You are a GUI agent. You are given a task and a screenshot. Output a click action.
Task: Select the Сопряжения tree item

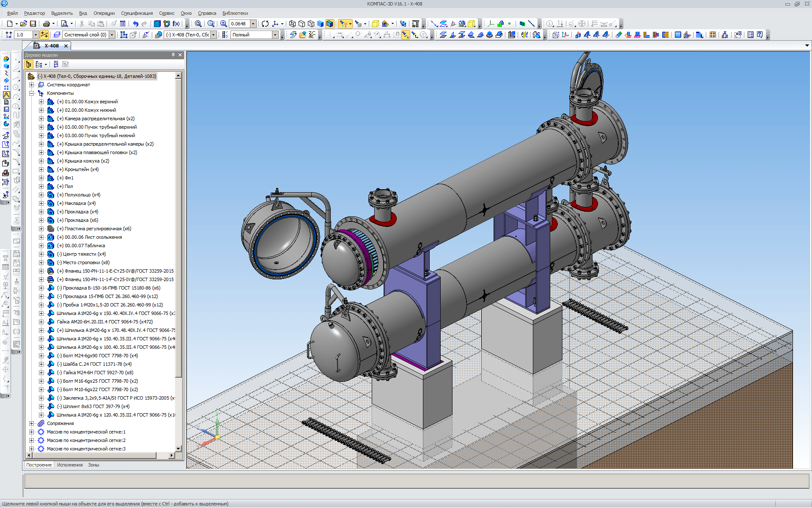60,423
